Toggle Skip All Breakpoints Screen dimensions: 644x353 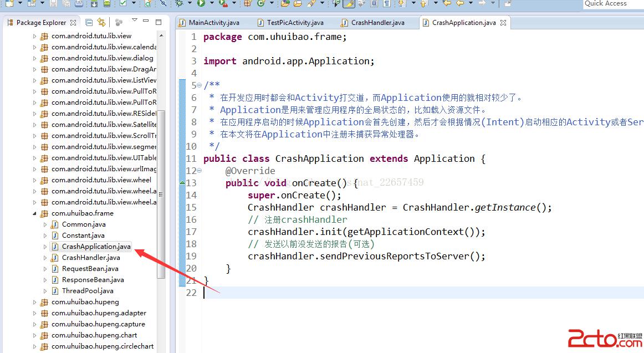pyautogui.click(x=163, y=3)
